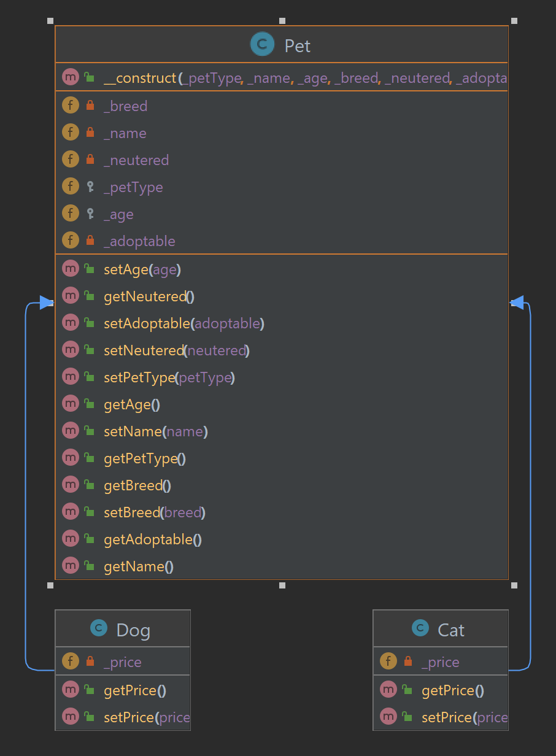Select the setNeutered(neutered) method text

tap(177, 350)
